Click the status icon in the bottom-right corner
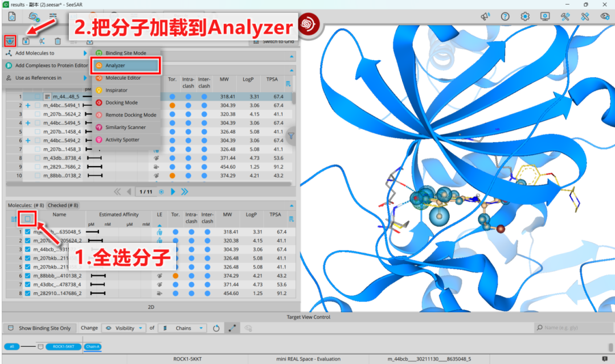The image size is (615, 364). point(604,358)
